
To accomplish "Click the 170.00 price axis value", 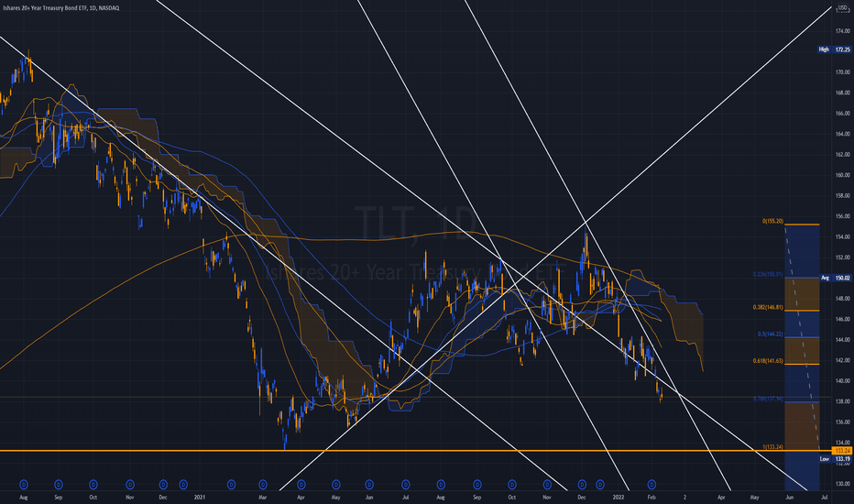I will (x=843, y=71).
